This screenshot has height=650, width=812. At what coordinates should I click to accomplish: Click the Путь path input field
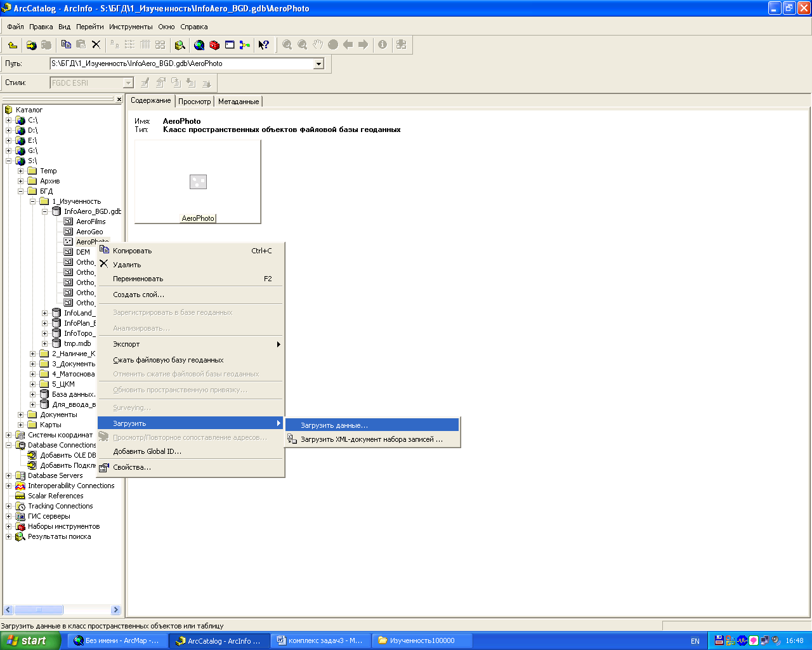tap(181, 63)
